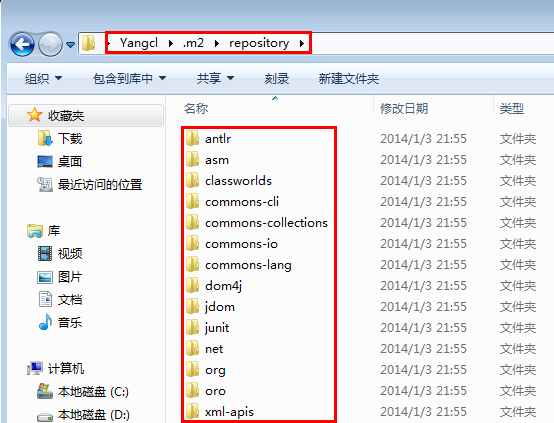The width and height of the screenshot is (554, 423).
Task: Create folder with 新建文件夹
Action: click(349, 78)
